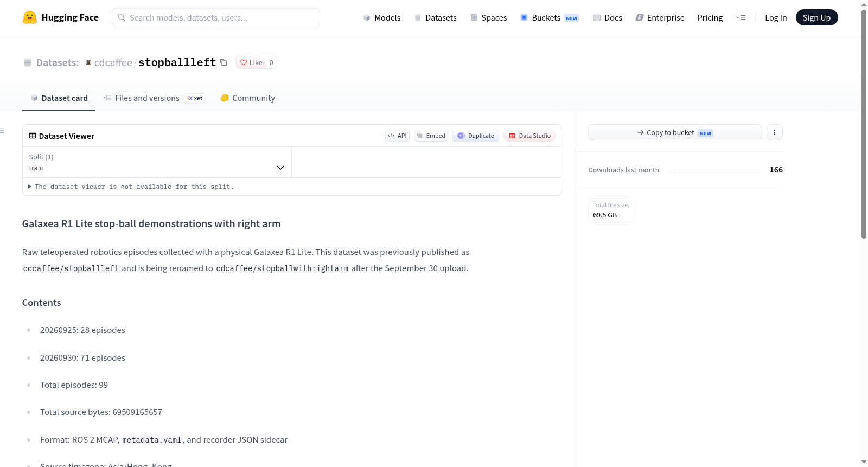Expand the dataset viewer unavailable message

pos(131,187)
